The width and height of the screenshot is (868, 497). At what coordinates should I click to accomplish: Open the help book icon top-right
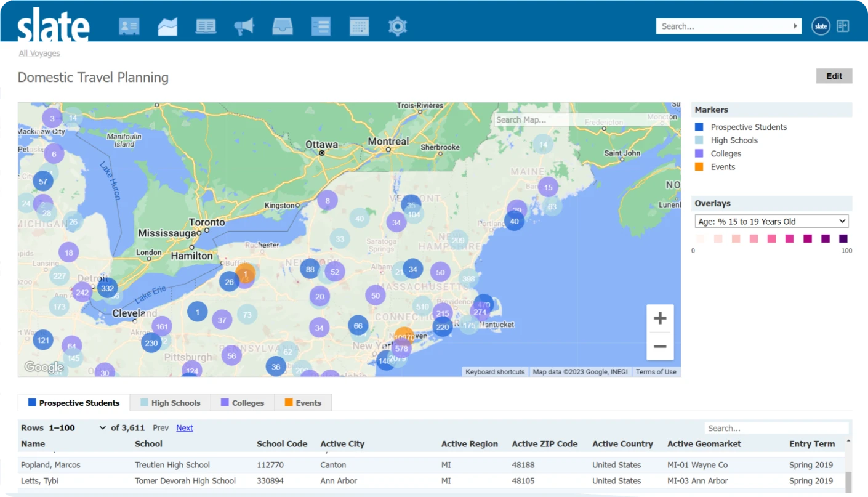point(843,26)
